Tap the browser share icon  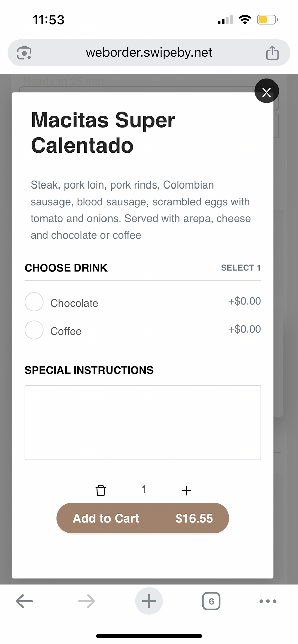(x=272, y=53)
